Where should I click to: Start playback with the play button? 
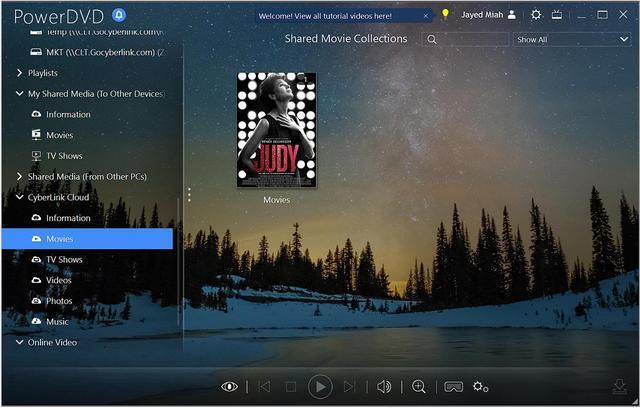[320, 386]
